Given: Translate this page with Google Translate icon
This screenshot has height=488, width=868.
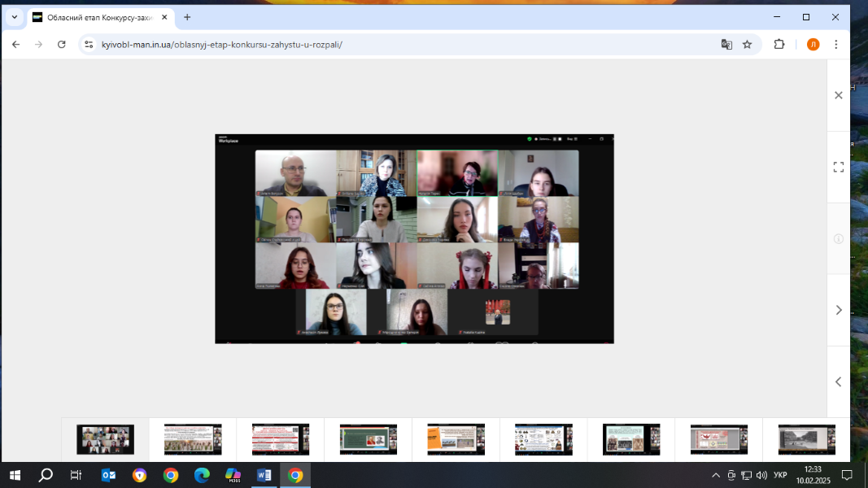Looking at the screenshot, I should [x=726, y=45].
